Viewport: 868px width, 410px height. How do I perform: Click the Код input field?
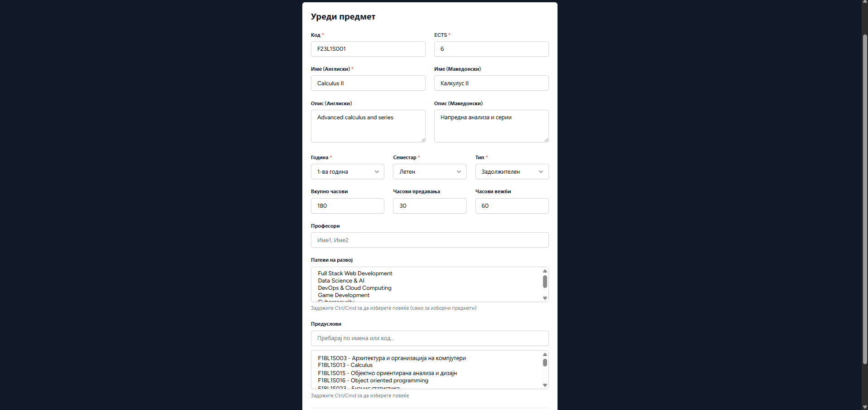pos(368,49)
